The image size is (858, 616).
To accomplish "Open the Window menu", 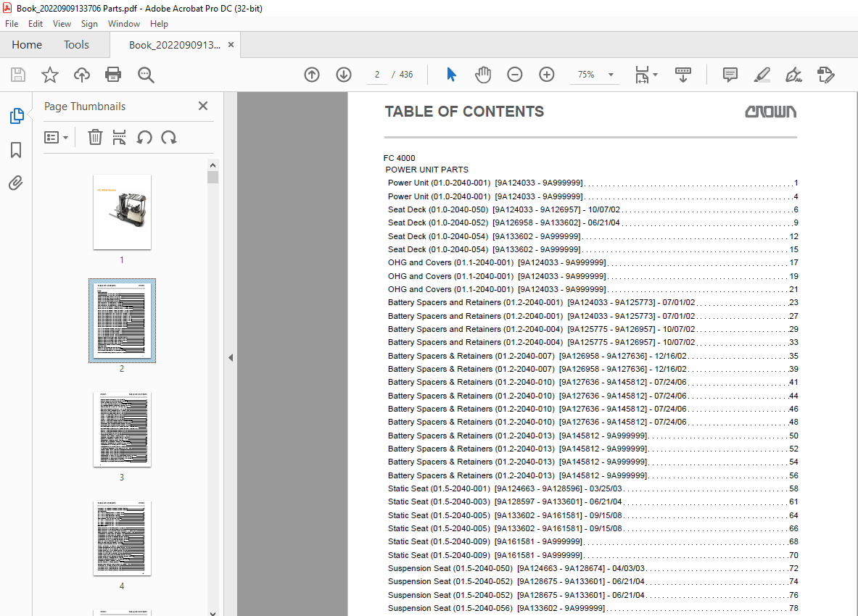I will 124,24.
